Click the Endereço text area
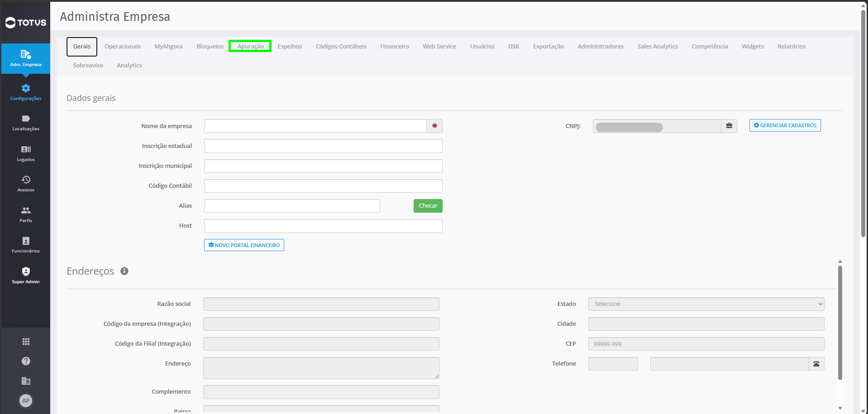 321,368
